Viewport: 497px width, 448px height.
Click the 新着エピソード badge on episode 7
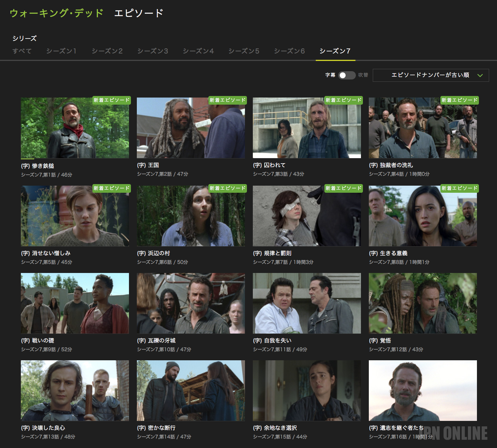click(x=343, y=188)
